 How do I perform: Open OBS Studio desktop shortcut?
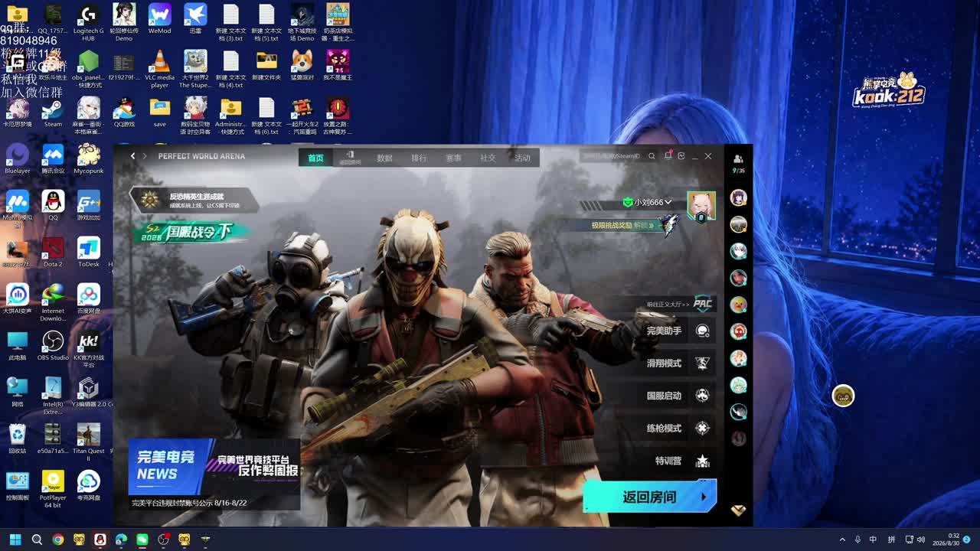point(53,346)
